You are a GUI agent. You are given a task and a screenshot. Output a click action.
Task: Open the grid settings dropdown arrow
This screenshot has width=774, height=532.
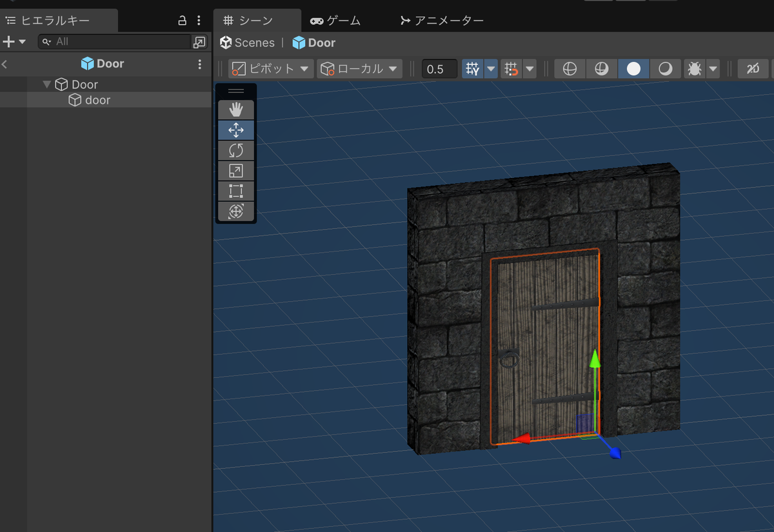tap(491, 68)
